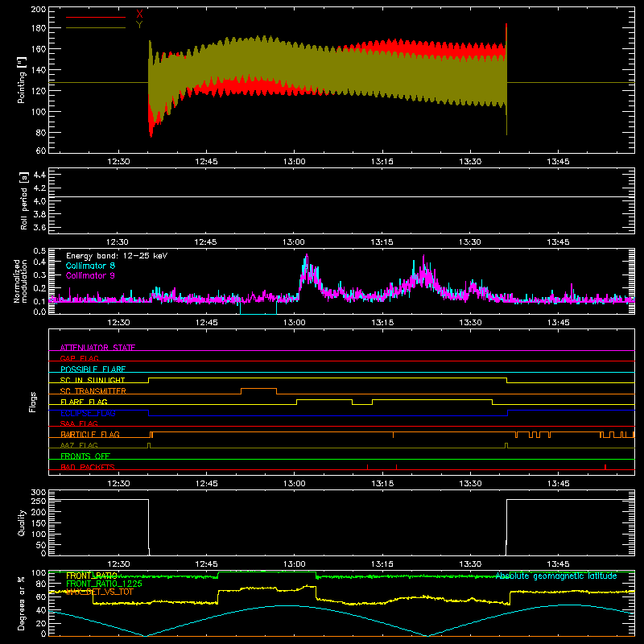The image size is (644, 644).
Task: Click the 300 value on the Quality axis
Action: [38, 493]
